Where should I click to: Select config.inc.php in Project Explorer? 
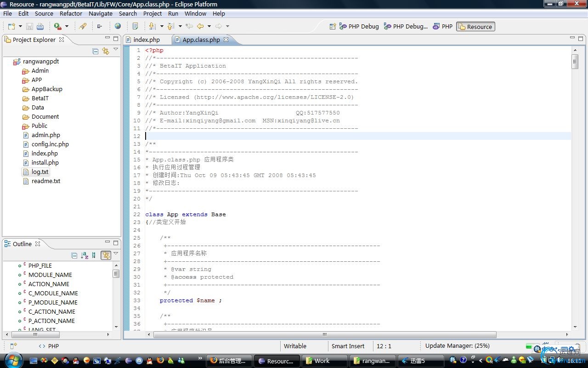pyautogui.click(x=50, y=144)
